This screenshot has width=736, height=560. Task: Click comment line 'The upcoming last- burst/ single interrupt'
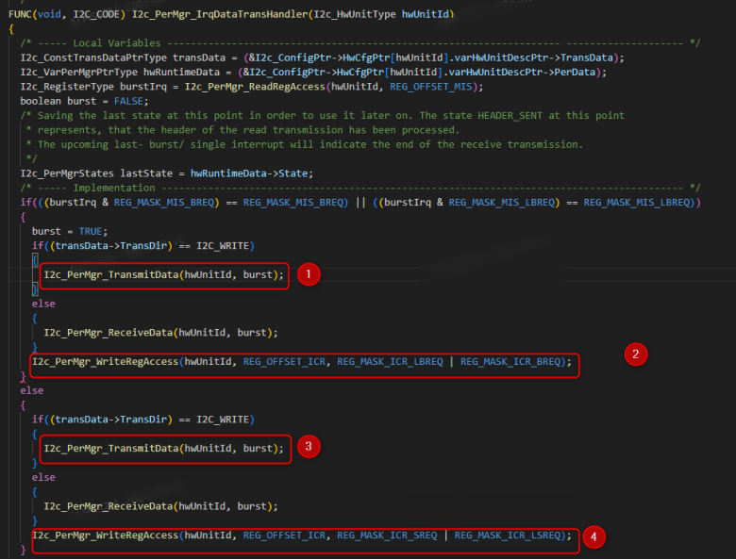pos(305,144)
